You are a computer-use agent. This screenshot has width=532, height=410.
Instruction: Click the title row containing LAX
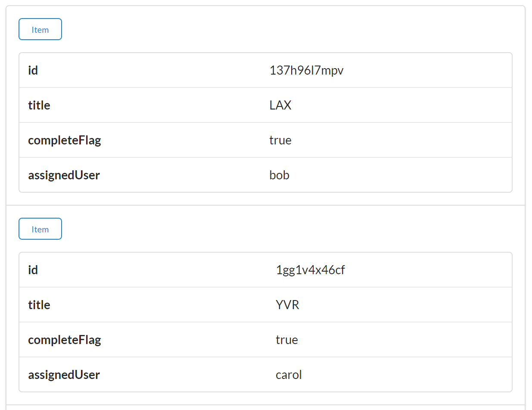click(172, 105)
